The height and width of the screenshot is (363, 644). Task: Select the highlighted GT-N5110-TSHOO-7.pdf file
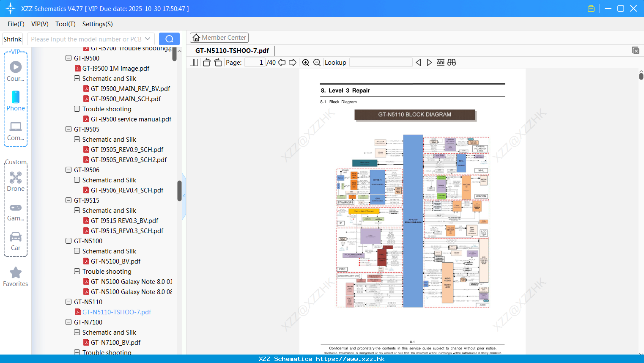click(x=117, y=312)
